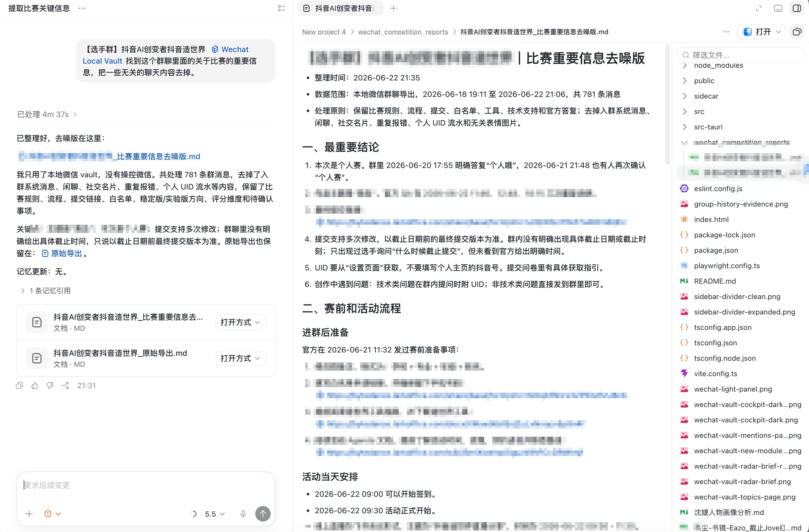
Task: Expand the node_modules folder
Action: point(685,65)
